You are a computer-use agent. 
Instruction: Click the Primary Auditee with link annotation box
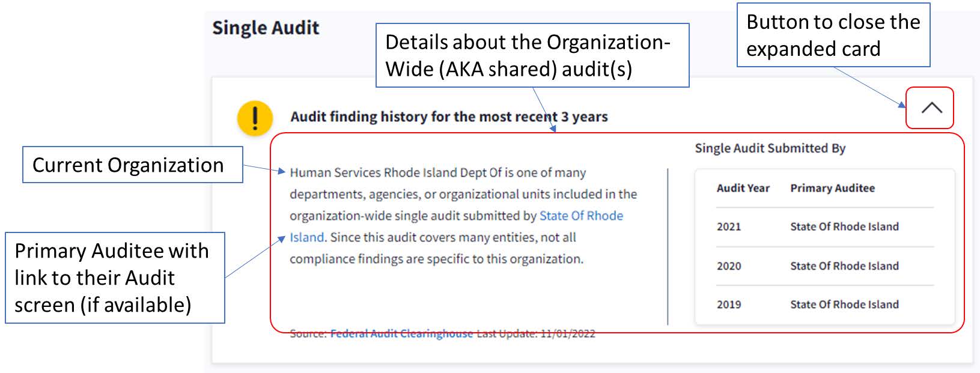(115, 278)
